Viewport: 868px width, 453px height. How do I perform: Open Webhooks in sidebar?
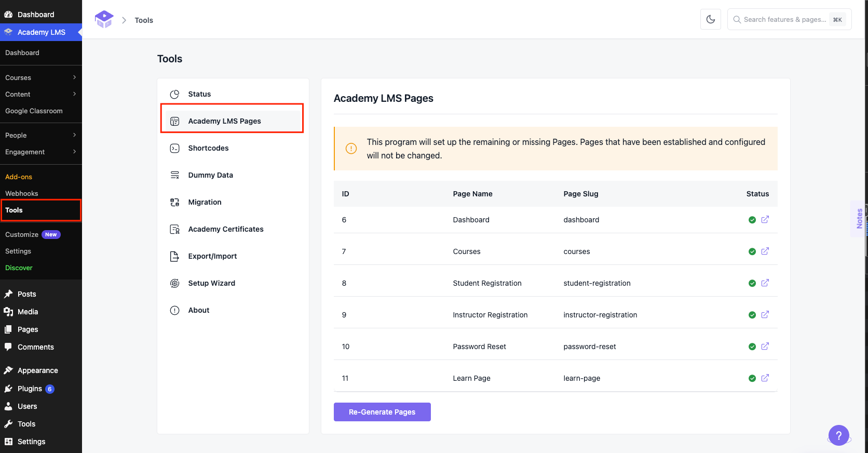(x=41, y=193)
